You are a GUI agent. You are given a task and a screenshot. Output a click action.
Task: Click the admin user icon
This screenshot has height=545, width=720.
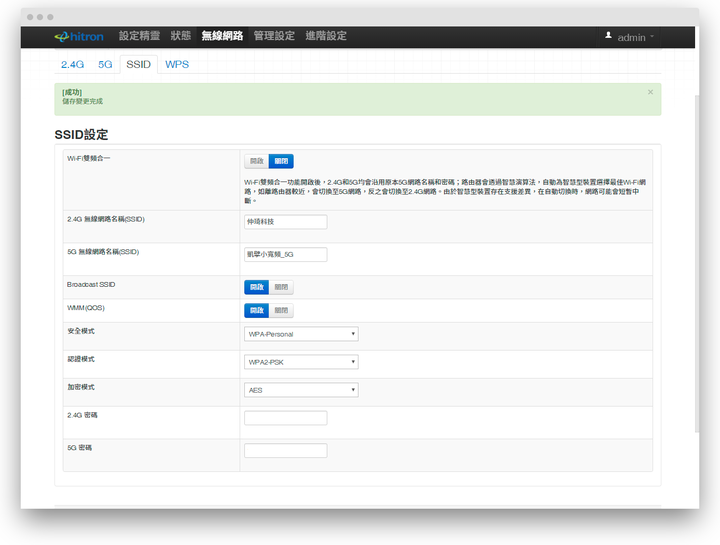coord(608,36)
